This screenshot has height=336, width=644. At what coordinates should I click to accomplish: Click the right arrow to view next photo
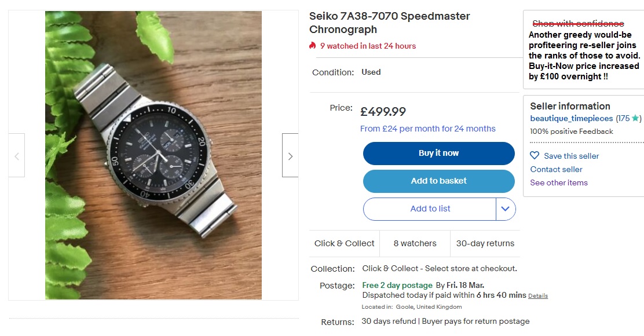[x=290, y=155]
